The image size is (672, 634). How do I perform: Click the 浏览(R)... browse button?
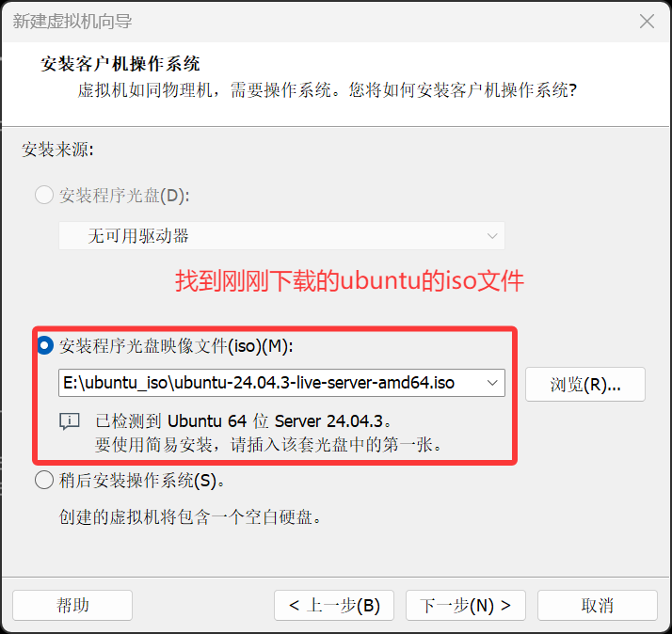585,384
